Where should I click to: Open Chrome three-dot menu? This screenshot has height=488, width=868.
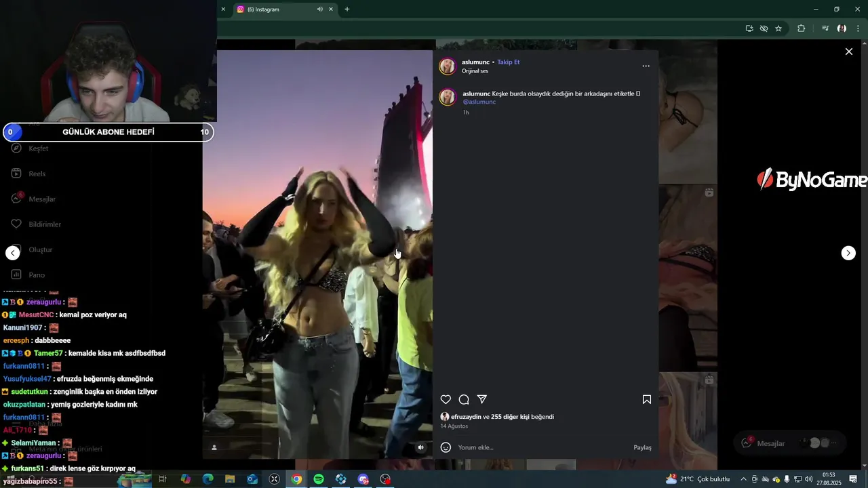coord(858,28)
